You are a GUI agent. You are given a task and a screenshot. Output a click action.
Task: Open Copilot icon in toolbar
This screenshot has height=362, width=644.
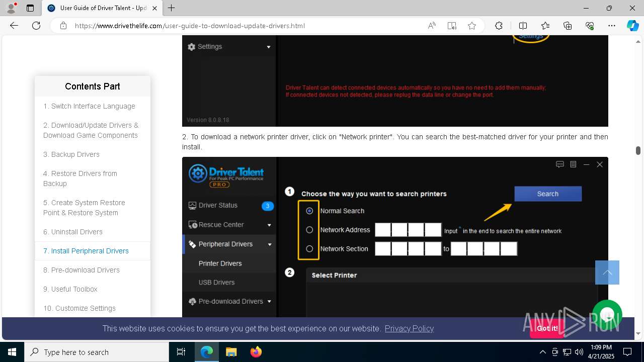pyautogui.click(x=632, y=26)
